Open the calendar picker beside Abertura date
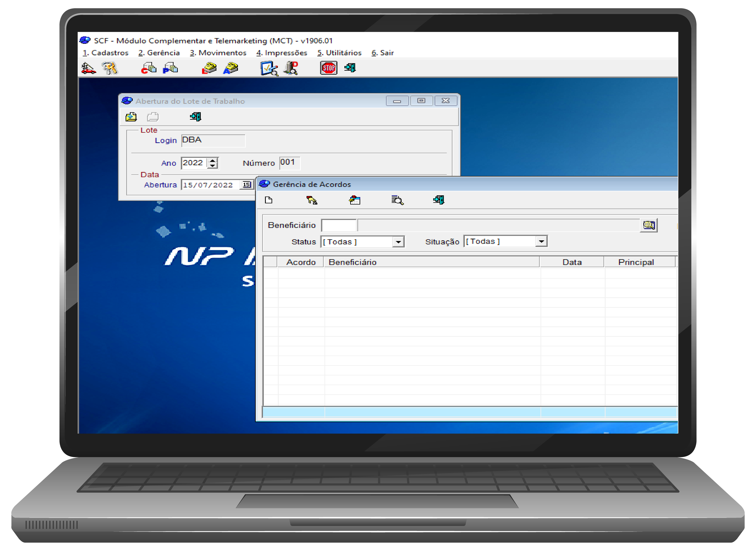The width and height of the screenshot is (756, 551). tap(247, 185)
